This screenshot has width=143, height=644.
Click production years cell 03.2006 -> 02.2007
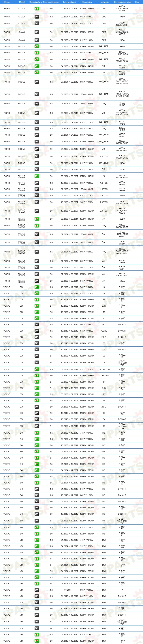click(69, 394)
